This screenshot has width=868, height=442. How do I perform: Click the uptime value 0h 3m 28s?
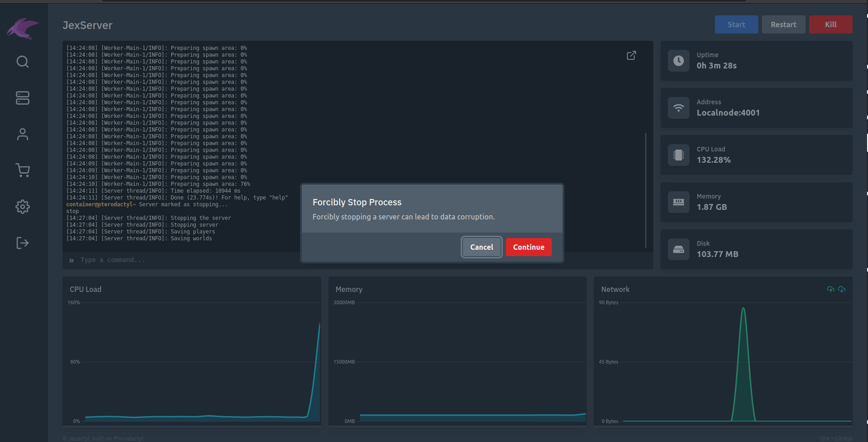tap(717, 66)
